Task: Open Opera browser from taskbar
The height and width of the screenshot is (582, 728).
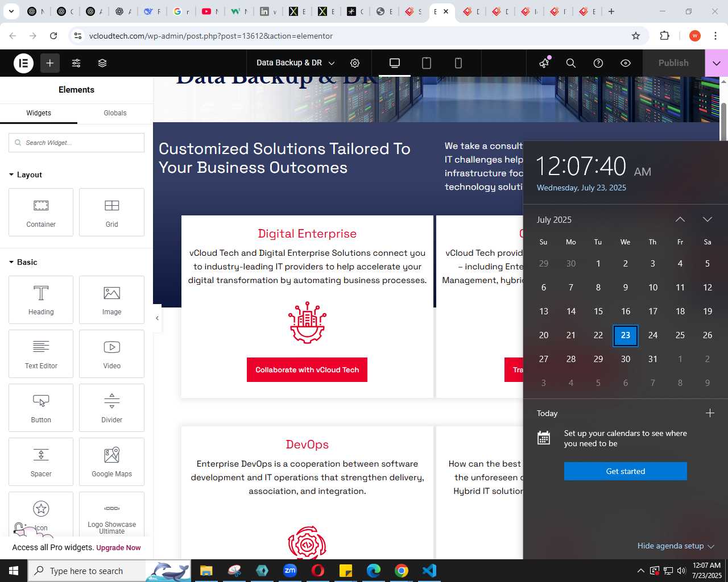Action: click(x=318, y=571)
